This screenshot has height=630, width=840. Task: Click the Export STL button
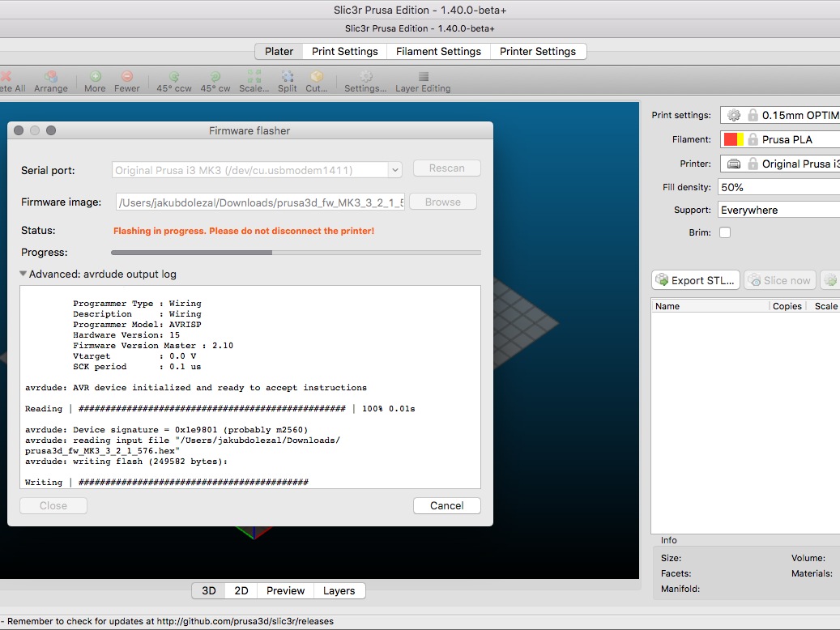click(x=695, y=280)
